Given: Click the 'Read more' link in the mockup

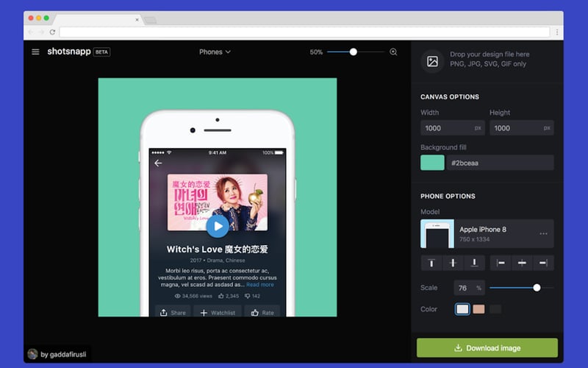Looking at the screenshot, I should (260, 285).
